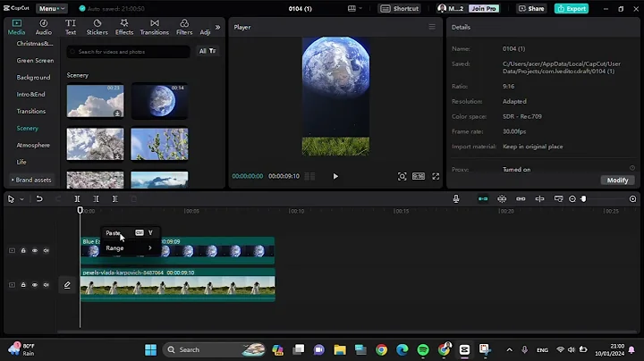Image resolution: width=644 pixels, height=361 pixels.
Task: Toggle clip linkage
Action: click(x=521, y=199)
